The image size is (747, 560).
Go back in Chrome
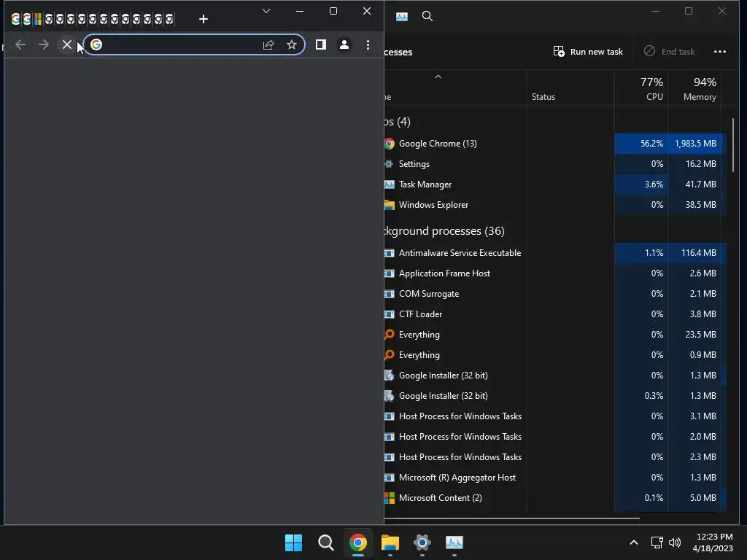[20, 44]
